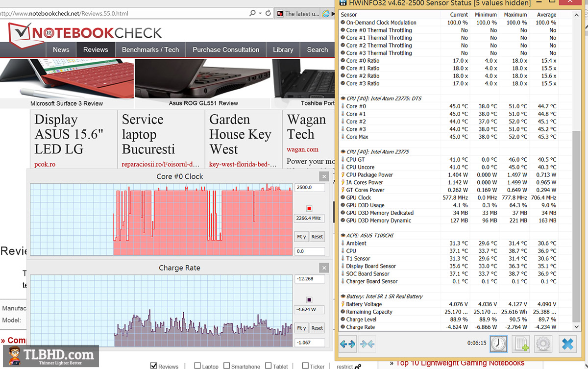Click the On-Demand Clock Modulation sensor icon
The image size is (588, 369).
point(343,23)
